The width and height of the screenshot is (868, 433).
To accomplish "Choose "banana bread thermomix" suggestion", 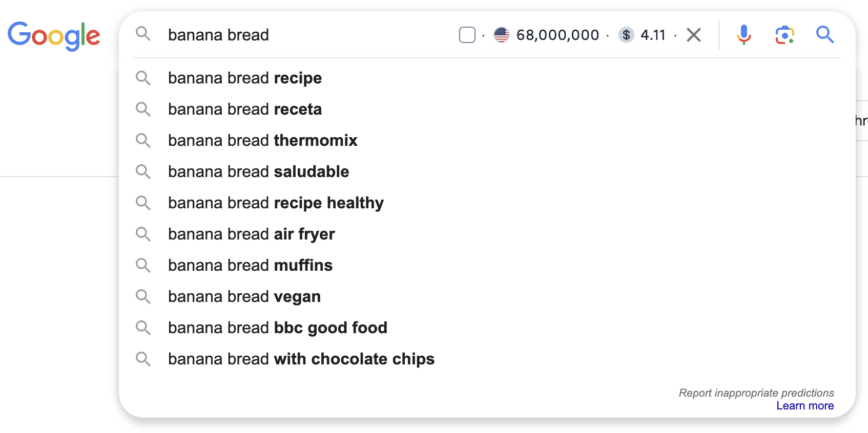I will point(262,141).
